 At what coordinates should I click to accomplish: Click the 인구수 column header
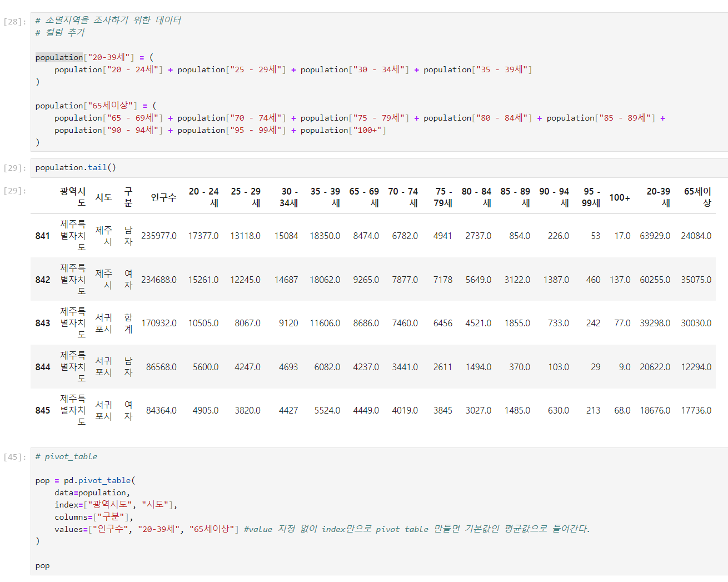[x=163, y=197]
